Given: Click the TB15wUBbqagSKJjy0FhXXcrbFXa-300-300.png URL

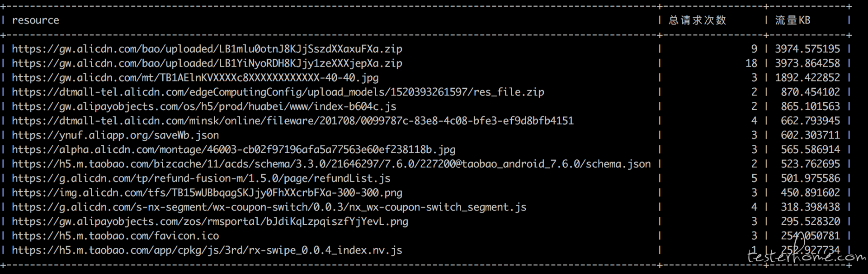Looking at the screenshot, I should pos(207,193).
